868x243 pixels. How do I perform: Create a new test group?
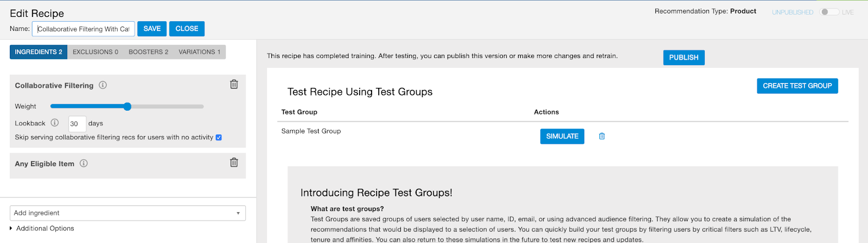(797, 86)
